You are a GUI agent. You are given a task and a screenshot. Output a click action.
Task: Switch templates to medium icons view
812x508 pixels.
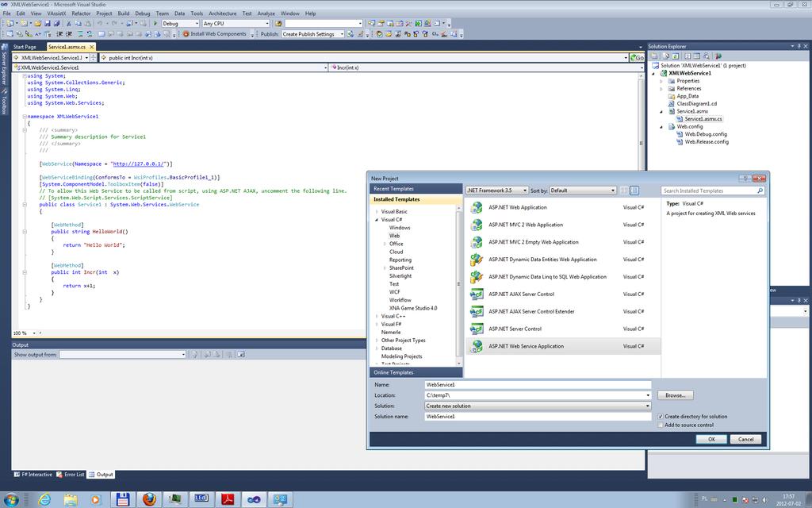click(x=635, y=190)
